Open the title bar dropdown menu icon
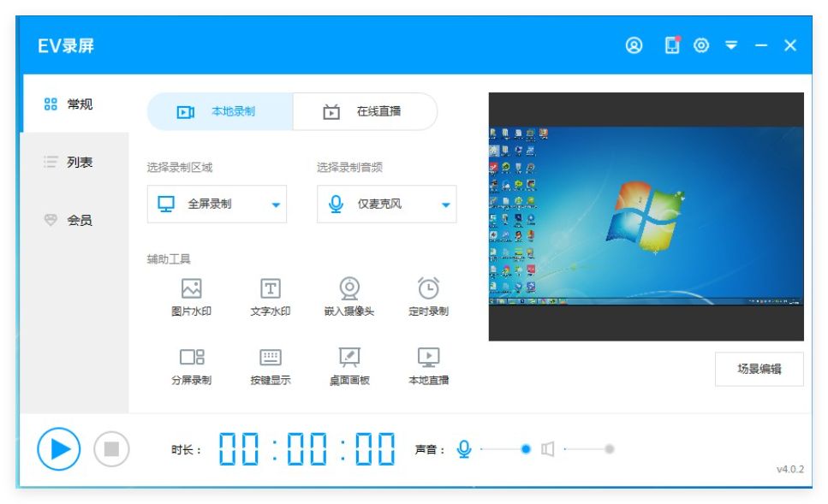This screenshot has width=828, height=504. click(731, 45)
